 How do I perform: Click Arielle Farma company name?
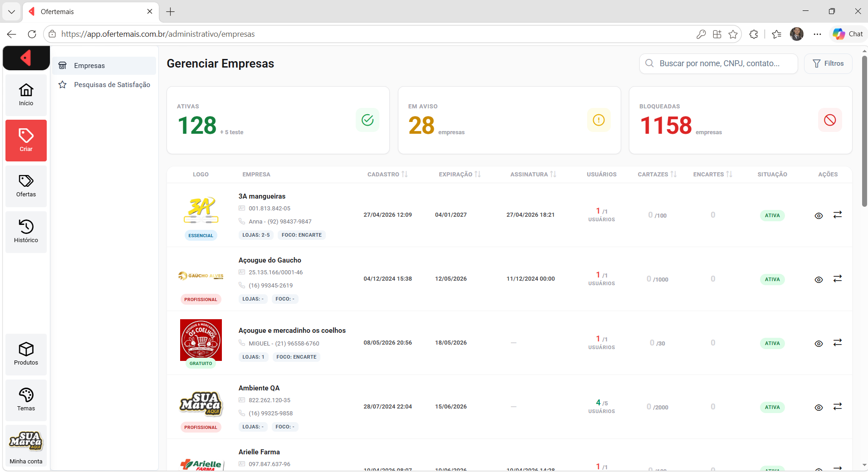(259, 452)
